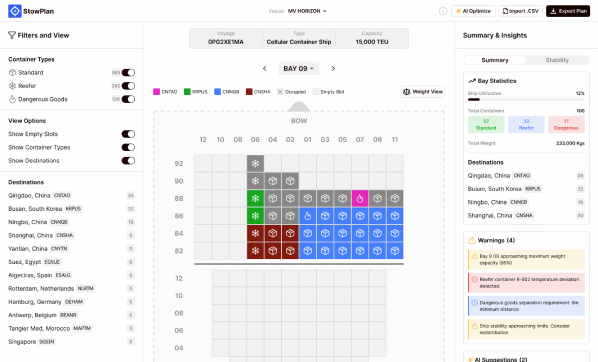Click the 57 Standard stat card
Screen dimensions: 598x362
(486, 124)
